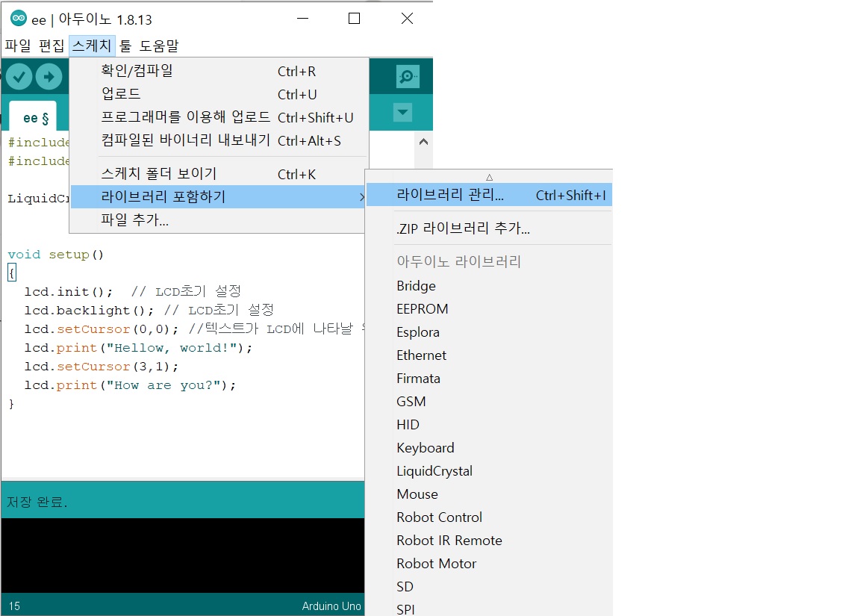Select 스케치 폴더 보이기
Image resolution: width=860 pixels, height=616 pixels.
click(x=219, y=174)
